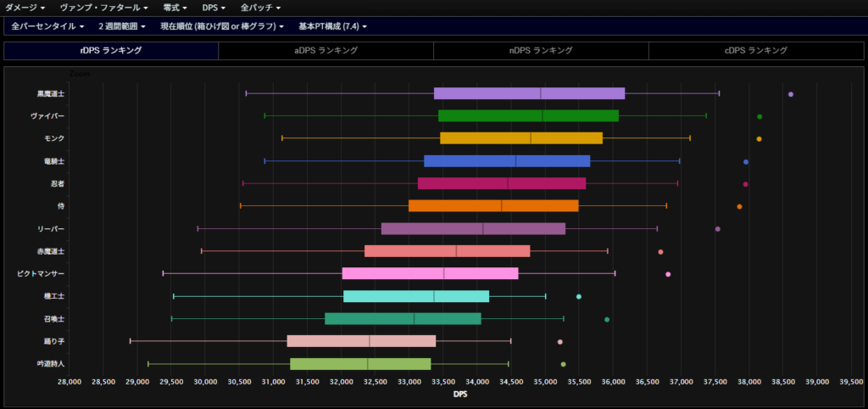Switch to the aDPS ランキング tab
868x409 pixels.
[325, 51]
